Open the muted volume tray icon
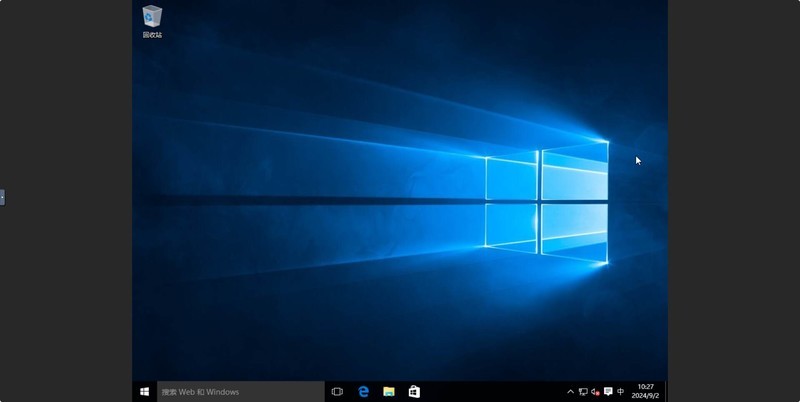 click(595, 392)
